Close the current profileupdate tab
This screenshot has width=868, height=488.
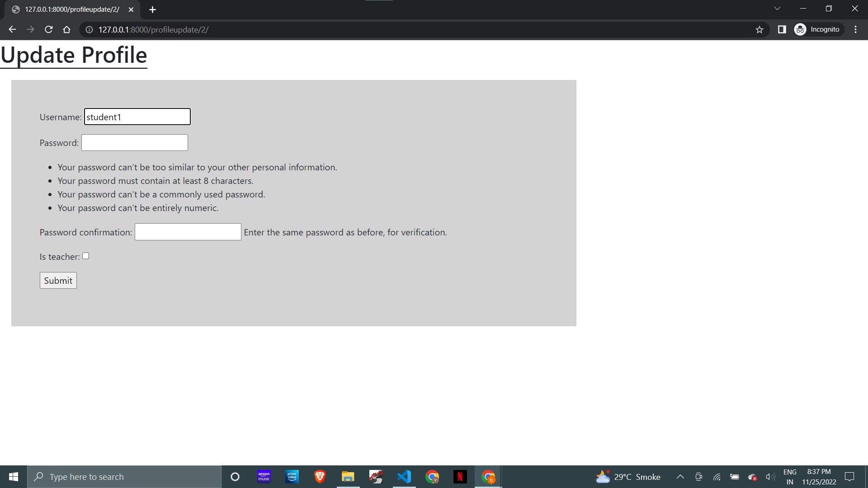tap(131, 9)
